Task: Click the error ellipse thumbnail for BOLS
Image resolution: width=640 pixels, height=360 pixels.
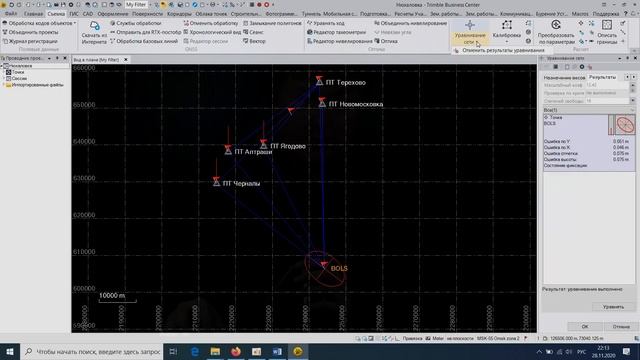Action: click(625, 125)
